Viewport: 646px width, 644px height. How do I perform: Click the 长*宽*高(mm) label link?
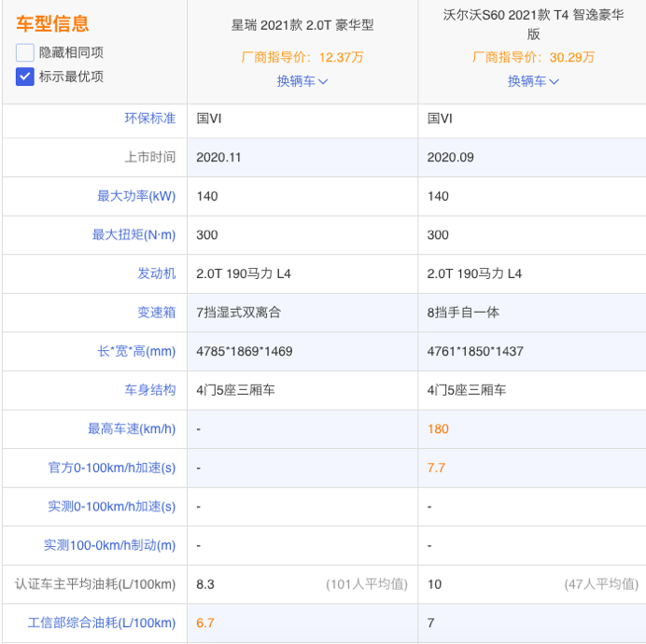(136, 351)
